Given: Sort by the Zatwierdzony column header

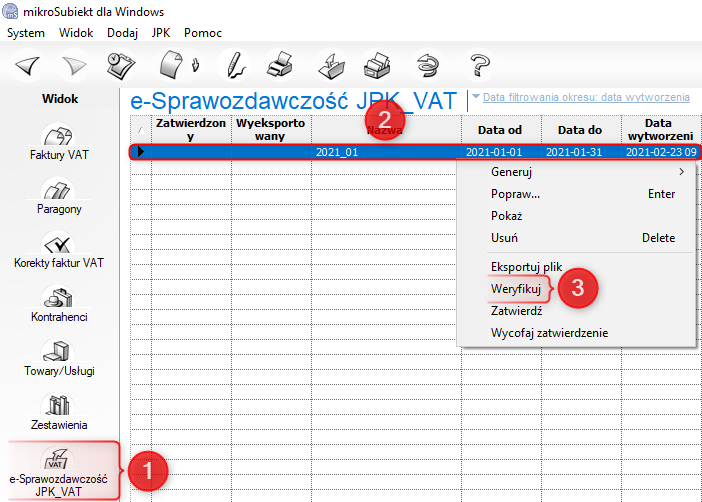Looking at the screenshot, I should [x=191, y=129].
